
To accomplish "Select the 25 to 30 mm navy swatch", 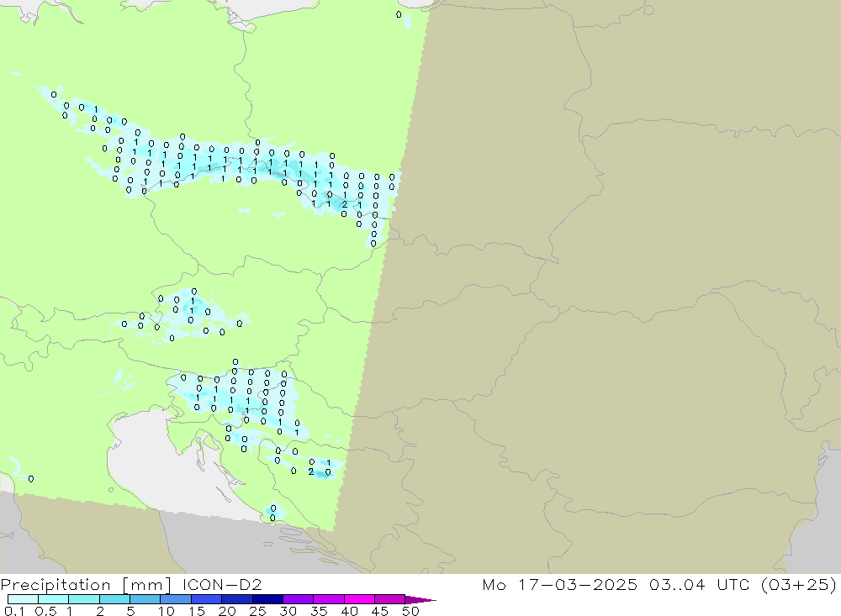I will (x=267, y=599).
